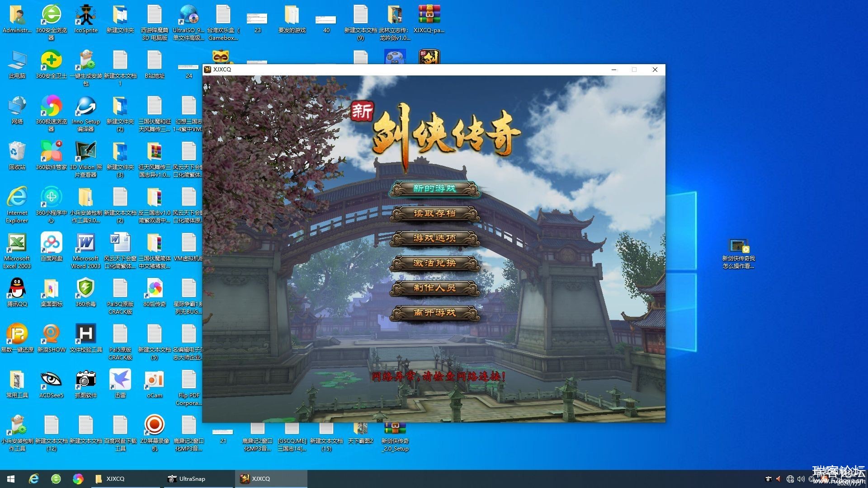
Task: Click 离开游戏 to exit the game
Action: (434, 313)
